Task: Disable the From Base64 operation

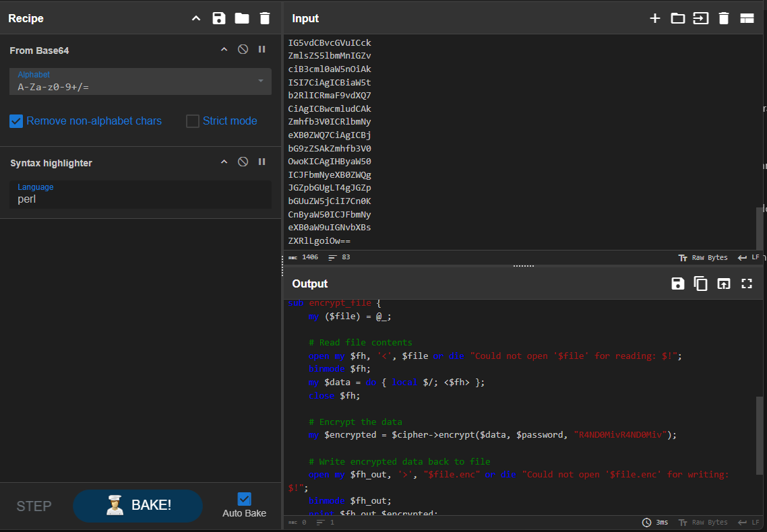Action: tap(243, 50)
